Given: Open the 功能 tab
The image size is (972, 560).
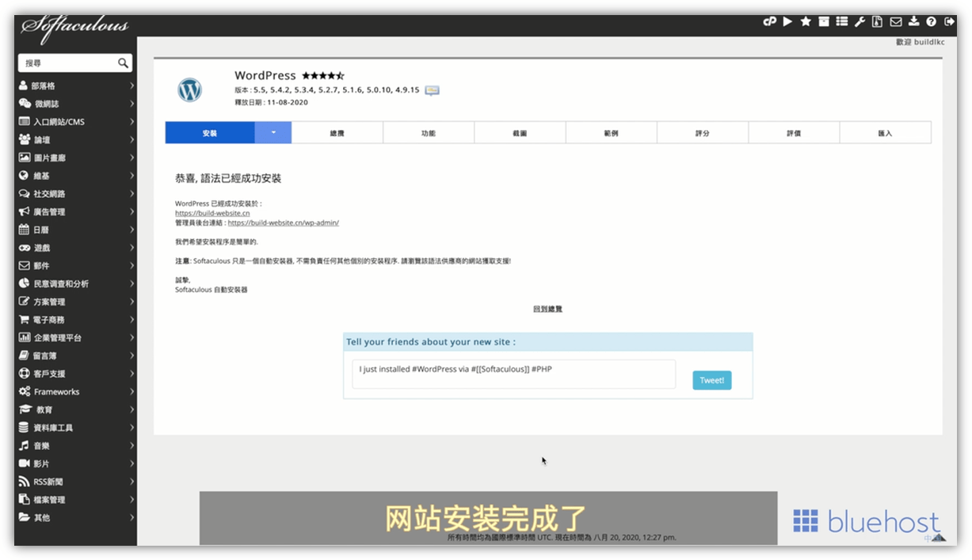Looking at the screenshot, I should pos(429,133).
